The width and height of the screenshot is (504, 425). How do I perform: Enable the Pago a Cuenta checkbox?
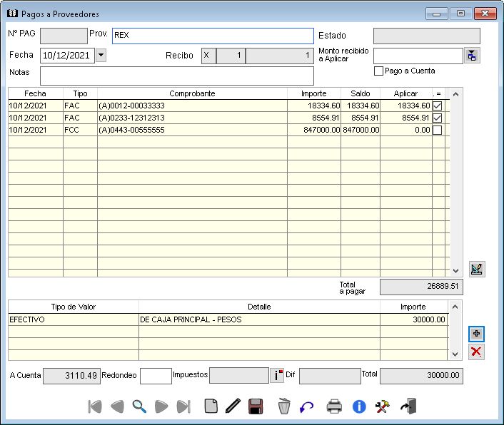tap(379, 71)
